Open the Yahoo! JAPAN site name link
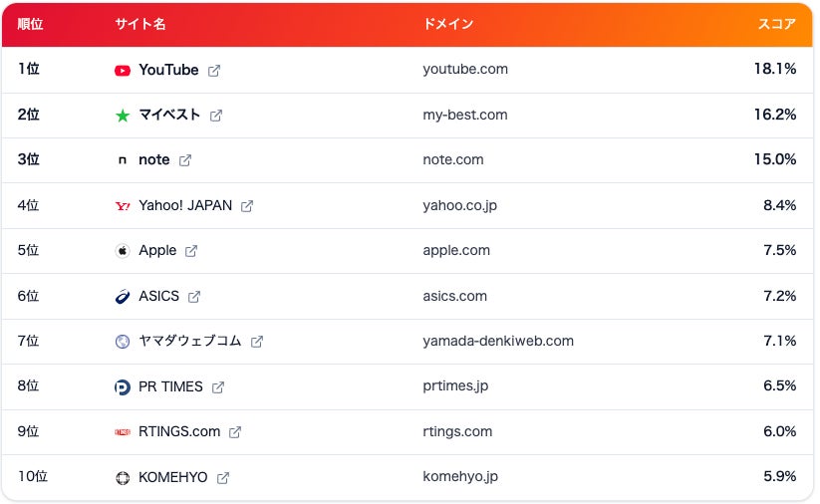Viewport: 820px width, 504px height. click(x=185, y=205)
